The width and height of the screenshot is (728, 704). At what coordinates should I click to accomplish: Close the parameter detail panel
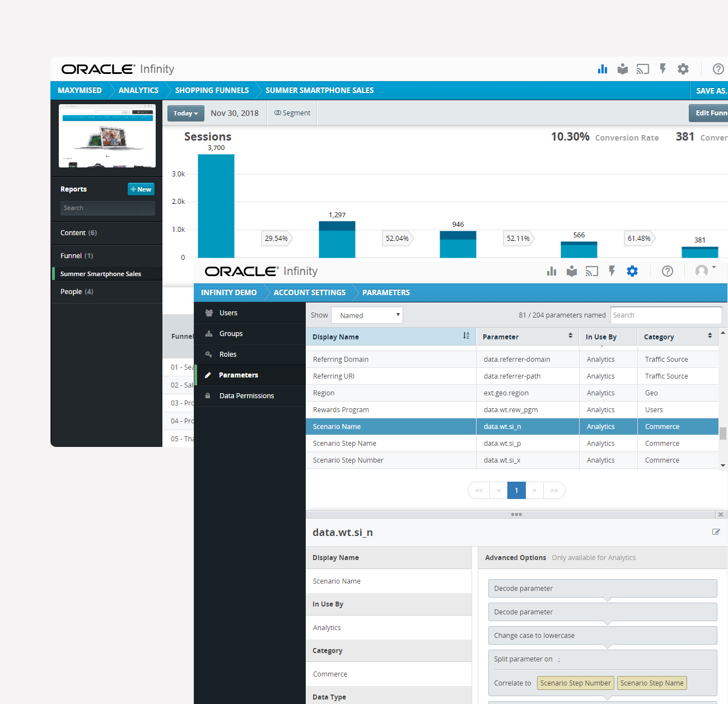721,514
